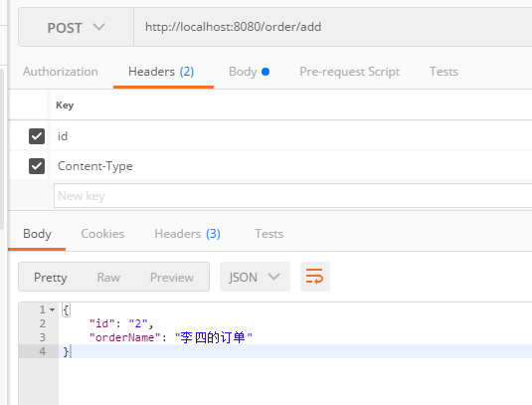Click the id header key cell

click(x=291, y=136)
